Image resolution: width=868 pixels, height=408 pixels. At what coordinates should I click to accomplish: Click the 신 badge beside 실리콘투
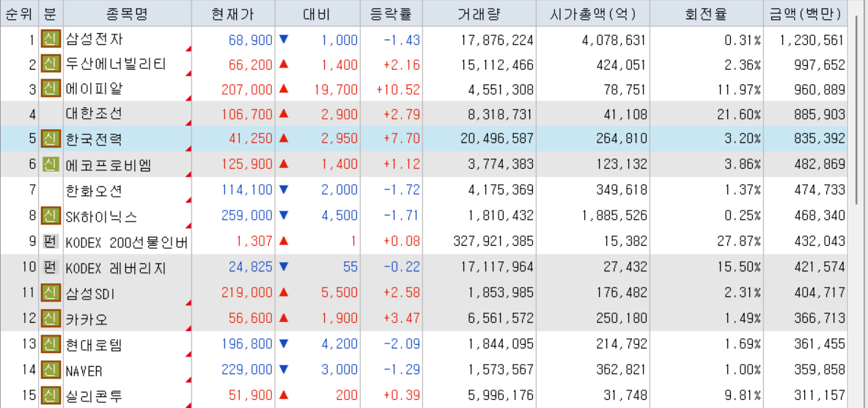[51, 396]
